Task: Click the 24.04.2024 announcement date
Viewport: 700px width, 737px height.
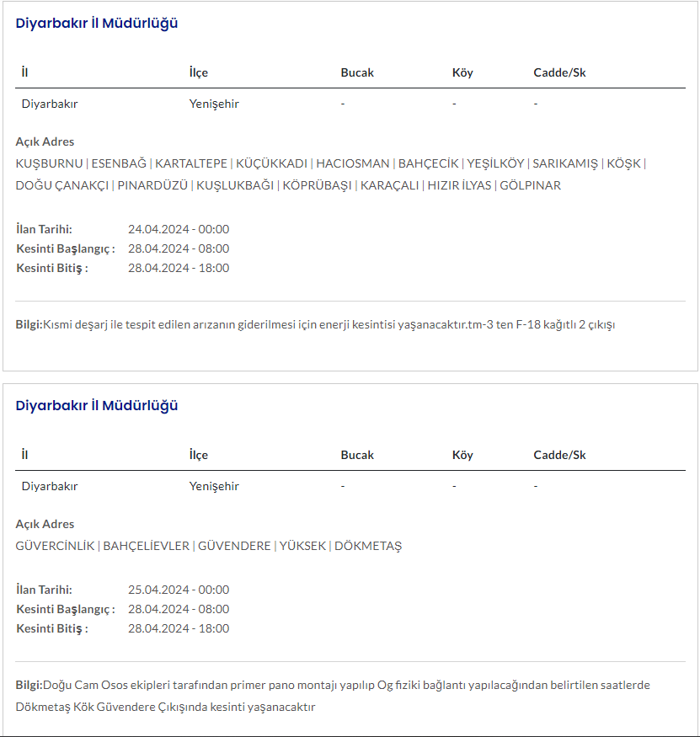Action: coord(179,229)
